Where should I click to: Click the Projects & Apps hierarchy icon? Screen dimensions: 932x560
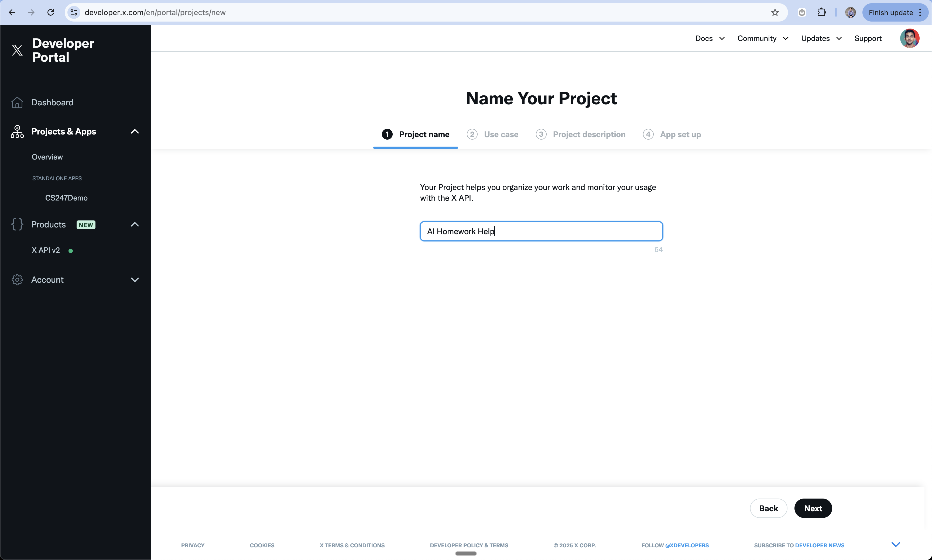[17, 132]
